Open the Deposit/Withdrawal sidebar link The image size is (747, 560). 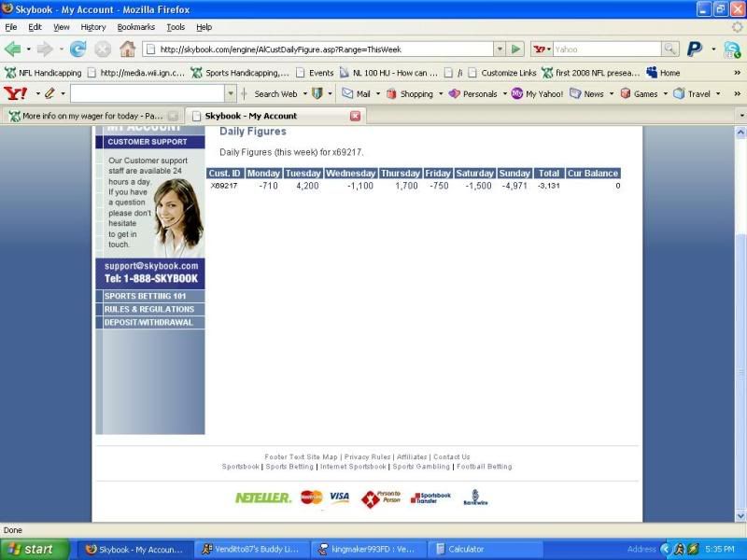pyautogui.click(x=149, y=322)
